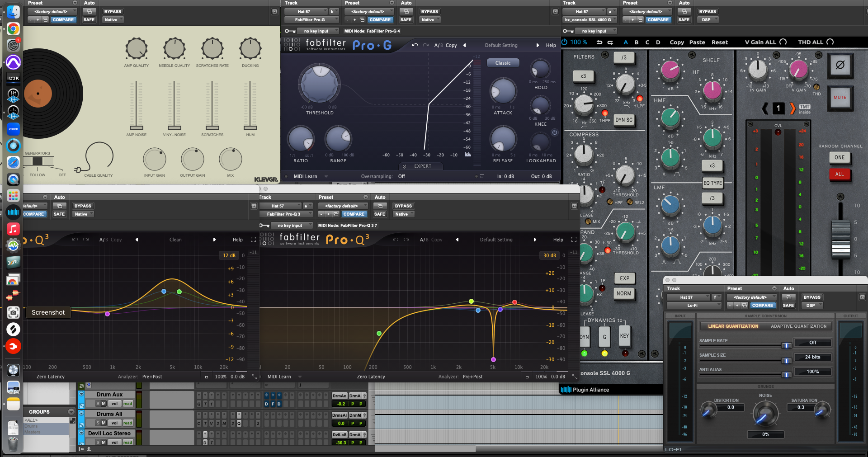Open Finder from the Dock
The width and height of the screenshot is (868, 457).
point(13,12)
